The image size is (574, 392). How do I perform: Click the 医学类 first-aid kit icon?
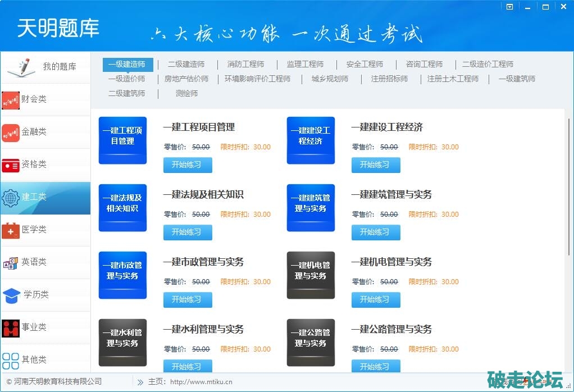click(x=11, y=230)
